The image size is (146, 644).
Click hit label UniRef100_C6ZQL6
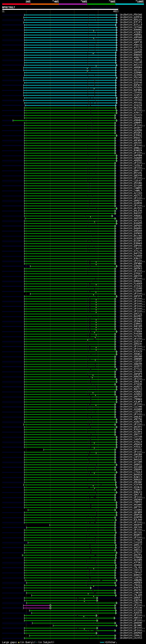131,165
